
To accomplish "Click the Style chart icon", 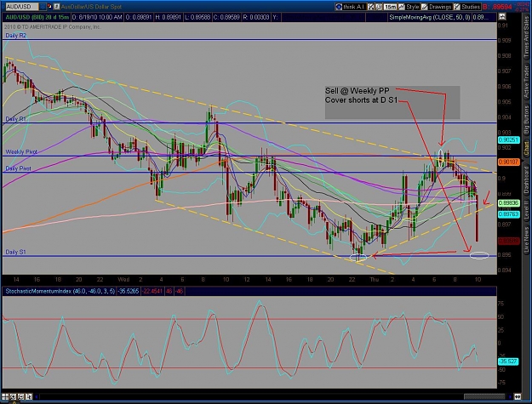I will point(402,7).
